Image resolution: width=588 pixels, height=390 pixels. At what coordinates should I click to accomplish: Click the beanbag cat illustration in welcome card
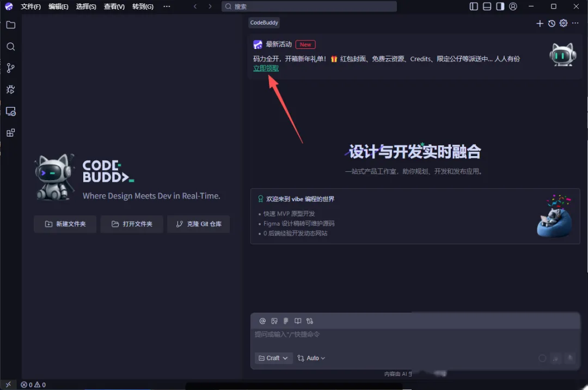coord(555,216)
